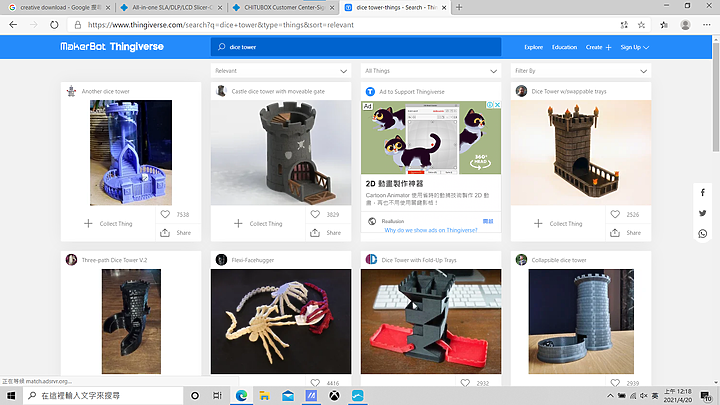Like Another dice tower with heart icon
Image resolution: width=720 pixels, height=405 pixels.
coord(165,214)
